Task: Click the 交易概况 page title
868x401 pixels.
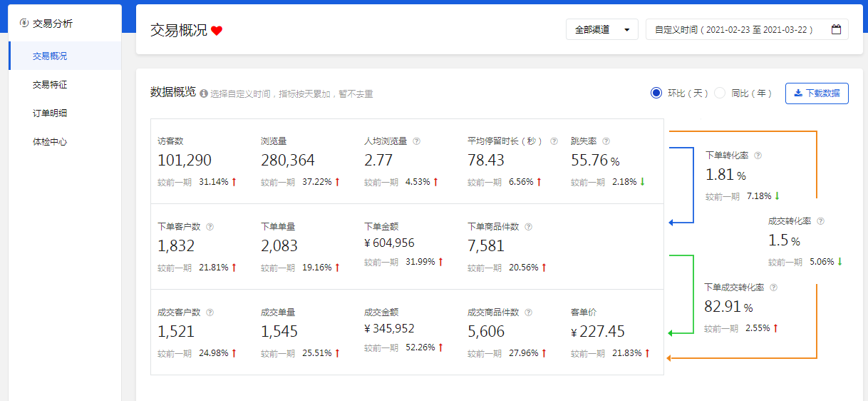Action: point(179,30)
